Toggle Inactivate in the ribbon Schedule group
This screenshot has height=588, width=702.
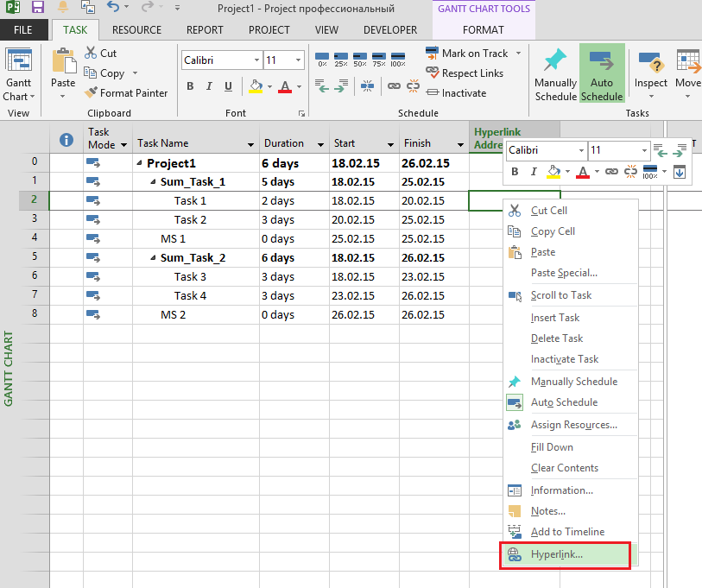click(x=456, y=92)
